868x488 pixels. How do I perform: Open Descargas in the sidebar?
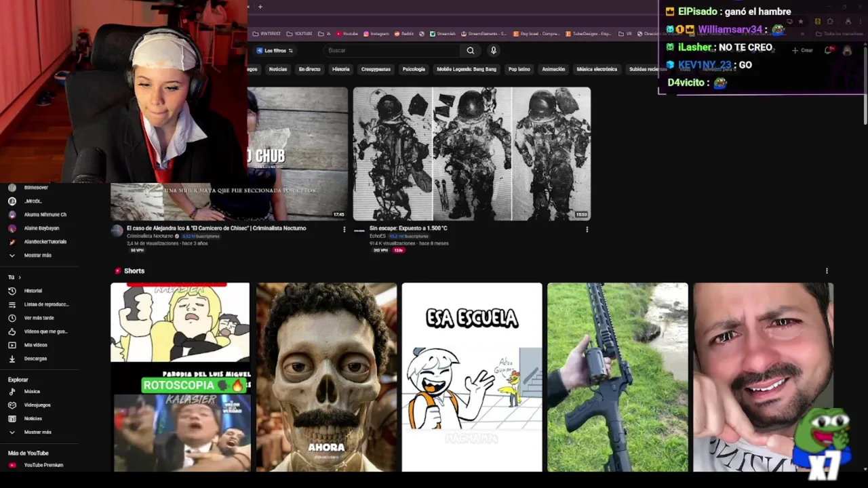click(28, 359)
